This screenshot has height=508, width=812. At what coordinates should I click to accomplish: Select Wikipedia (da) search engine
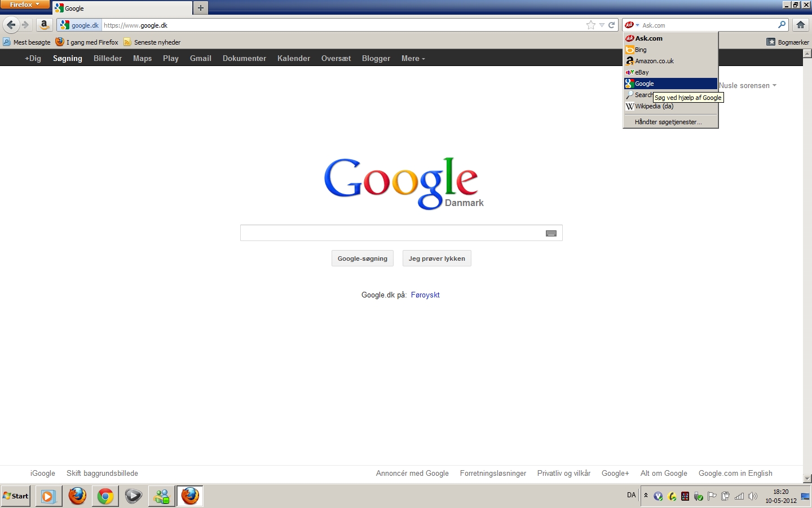click(x=670, y=106)
